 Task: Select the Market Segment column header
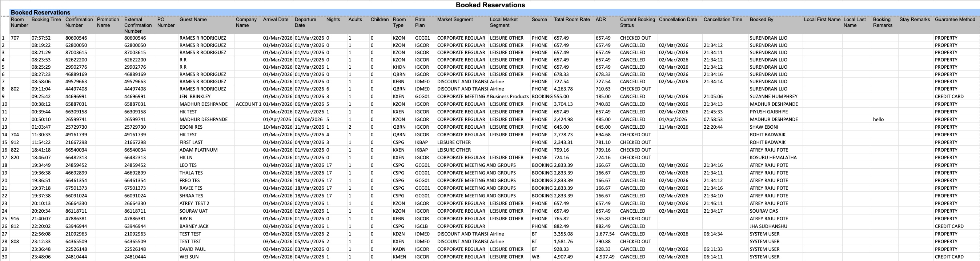[455, 19]
